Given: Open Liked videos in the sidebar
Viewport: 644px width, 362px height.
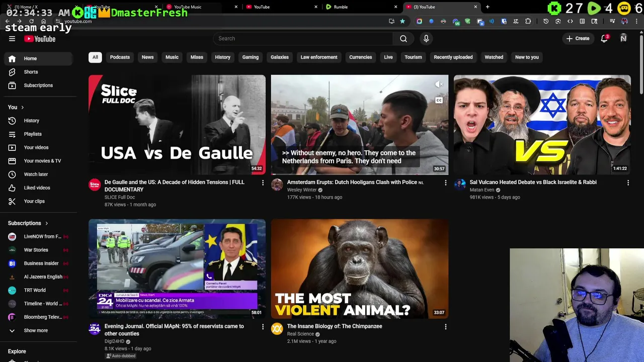Looking at the screenshot, I should tap(38, 188).
